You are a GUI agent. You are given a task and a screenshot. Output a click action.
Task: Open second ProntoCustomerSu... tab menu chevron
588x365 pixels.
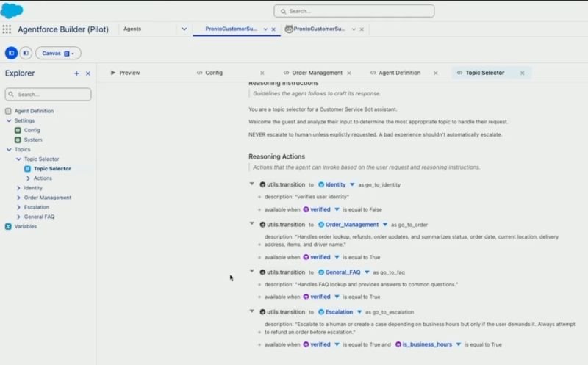354,29
